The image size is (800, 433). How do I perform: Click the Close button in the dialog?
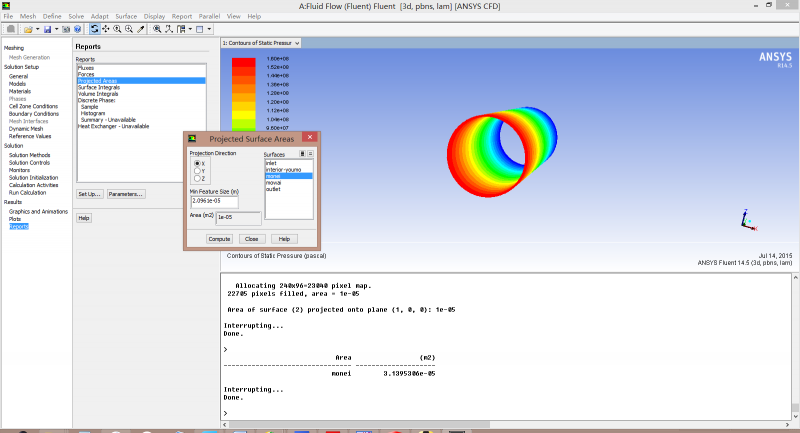point(252,239)
